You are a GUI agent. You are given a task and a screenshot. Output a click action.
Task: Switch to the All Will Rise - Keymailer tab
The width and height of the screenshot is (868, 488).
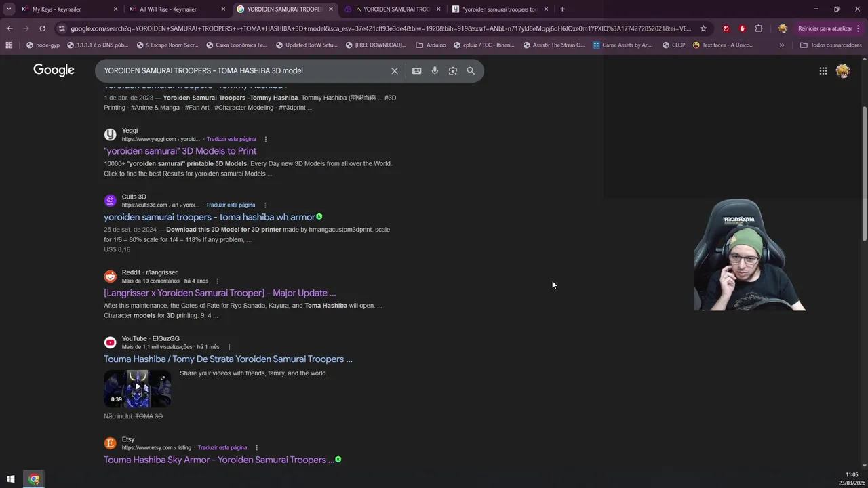pos(168,9)
